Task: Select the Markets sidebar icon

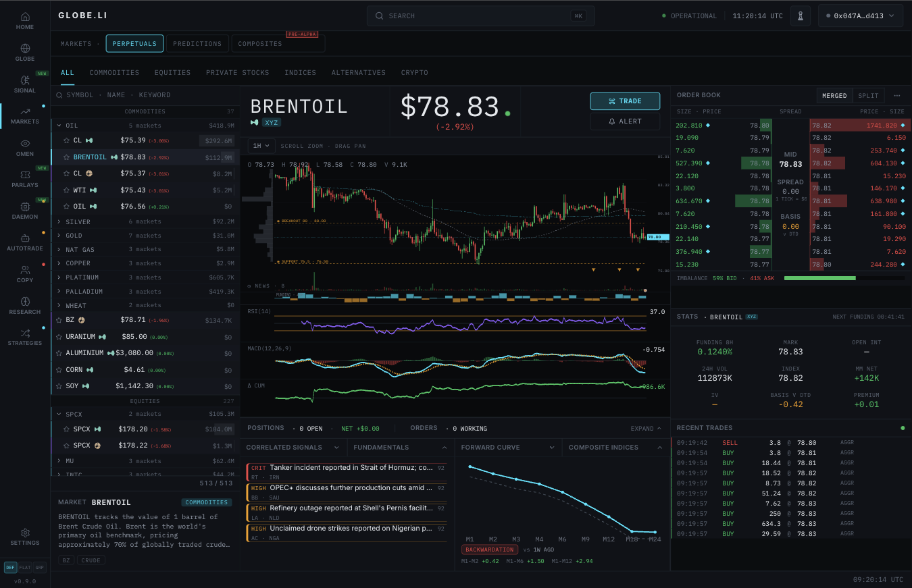Action: click(x=25, y=116)
